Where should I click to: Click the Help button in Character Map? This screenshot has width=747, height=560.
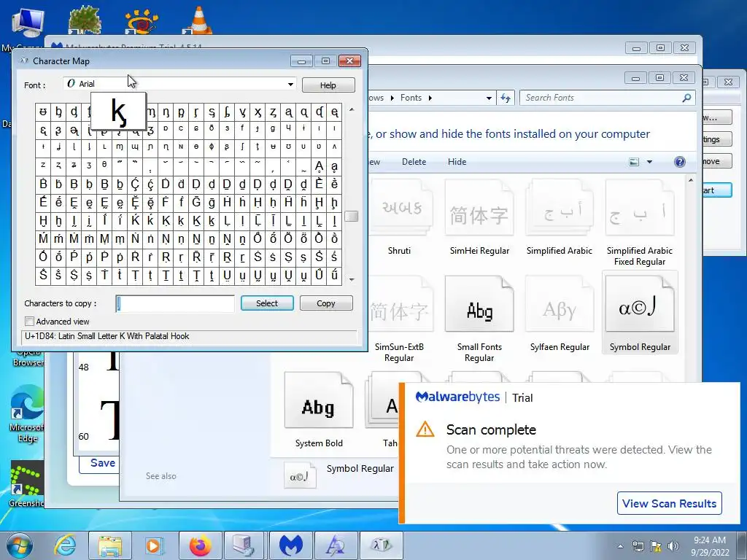(328, 85)
